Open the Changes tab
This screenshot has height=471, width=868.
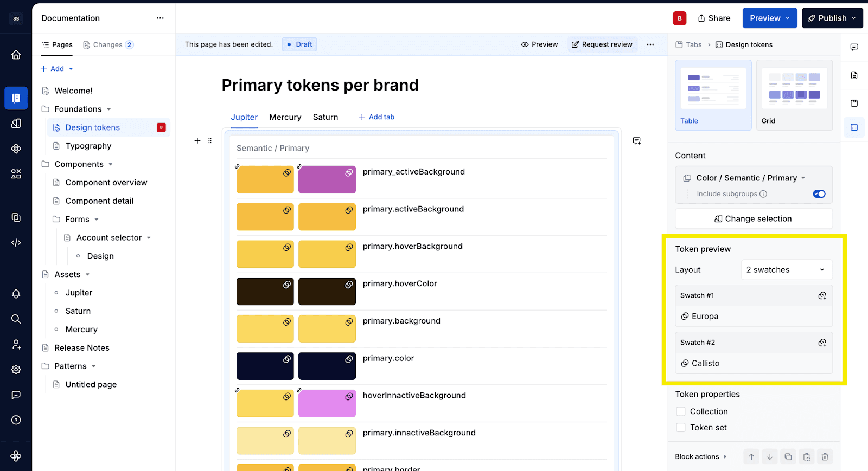click(108, 44)
